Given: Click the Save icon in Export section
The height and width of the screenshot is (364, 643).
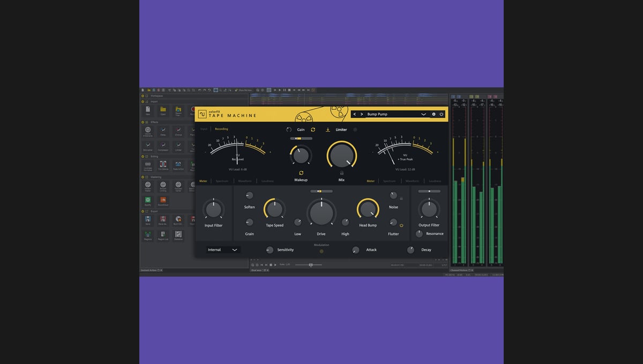Looking at the screenshot, I should coord(148,219).
